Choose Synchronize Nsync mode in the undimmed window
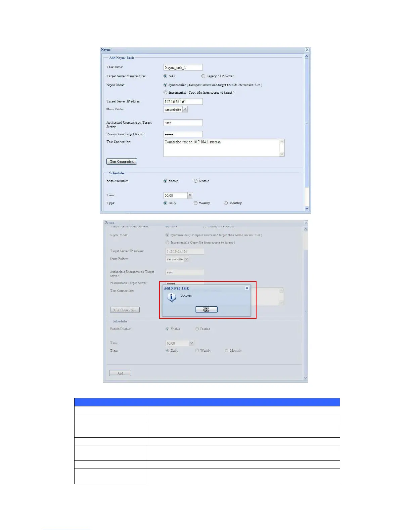The width and height of the screenshot is (411, 532). (x=165, y=85)
